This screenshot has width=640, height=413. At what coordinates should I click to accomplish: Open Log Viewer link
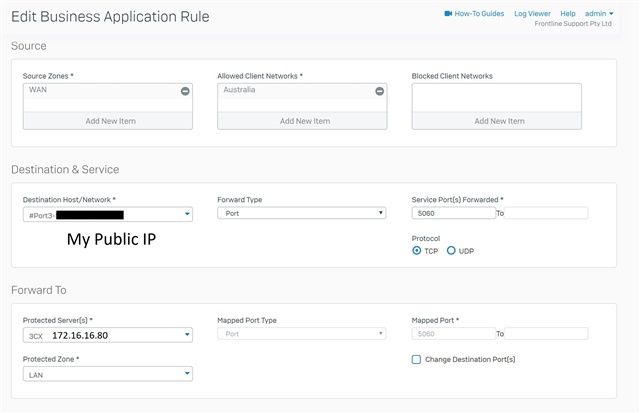coord(532,13)
